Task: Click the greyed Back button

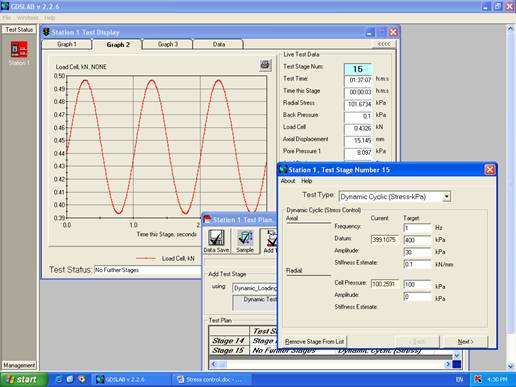Action: click(418, 342)
